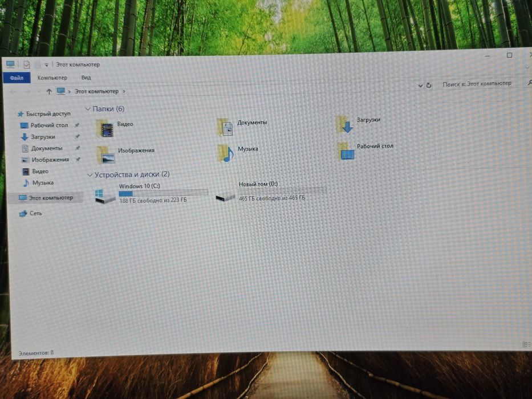
Task: Click the search magnifier icon
Action: 529,83
